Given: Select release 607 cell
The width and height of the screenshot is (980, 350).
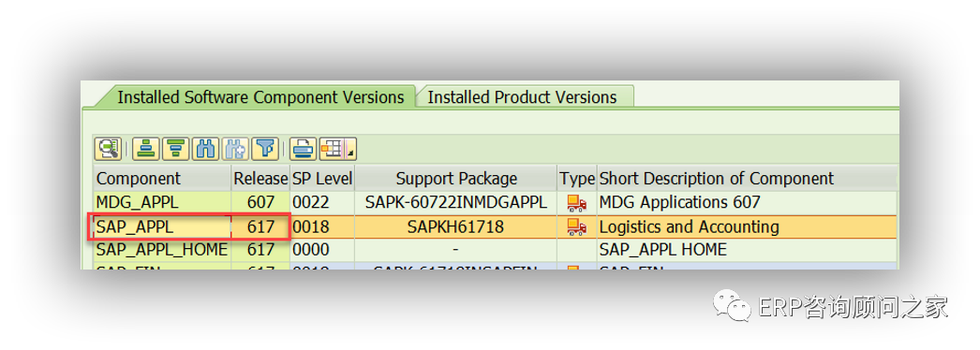Looking at the screenshot, I should coord(260,202).
